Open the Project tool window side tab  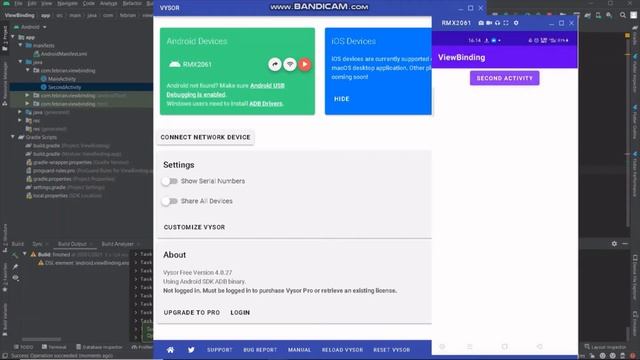coord(5,38)
